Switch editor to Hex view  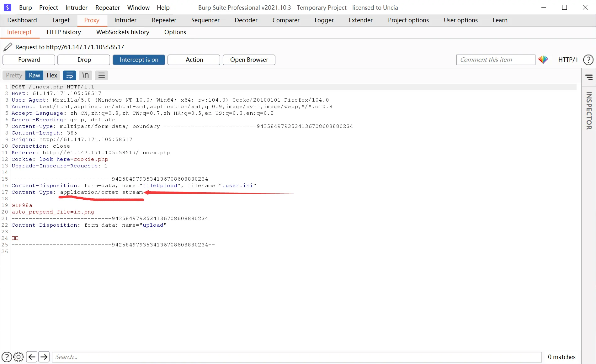point(52,75)
